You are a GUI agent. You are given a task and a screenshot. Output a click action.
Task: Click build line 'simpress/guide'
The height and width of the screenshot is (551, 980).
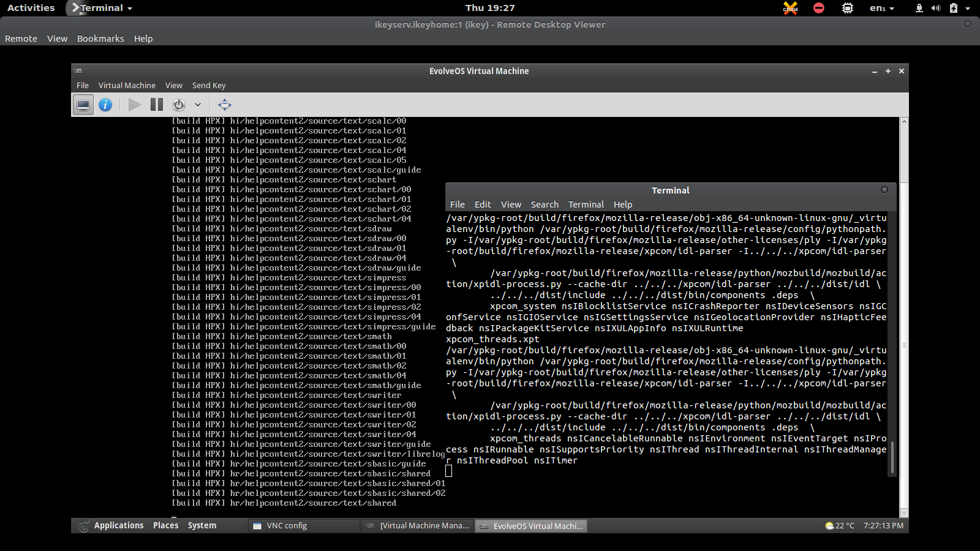(304, 326)
